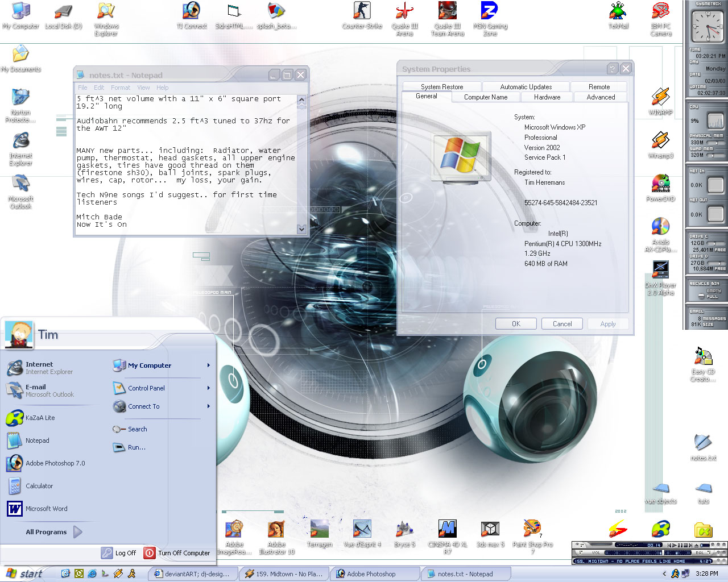Image resolution: width=728 pixels, height=582 pixels.
Task: Switch to Computer Name tab
Action: pos(486,97)
